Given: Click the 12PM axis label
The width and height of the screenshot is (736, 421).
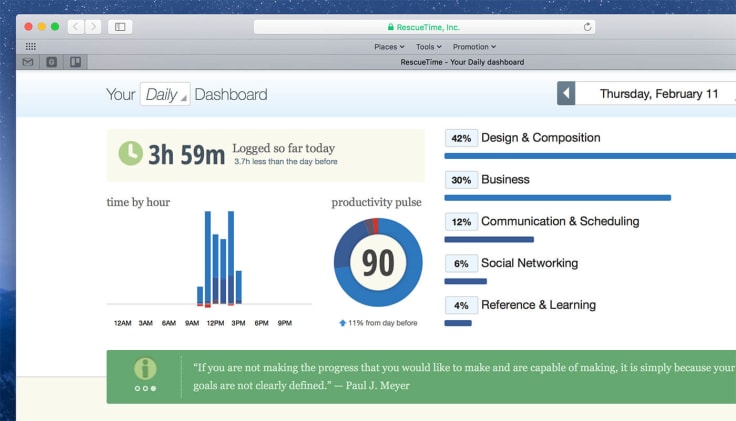Looking at the screenshot, I should (x=215, y=323).
